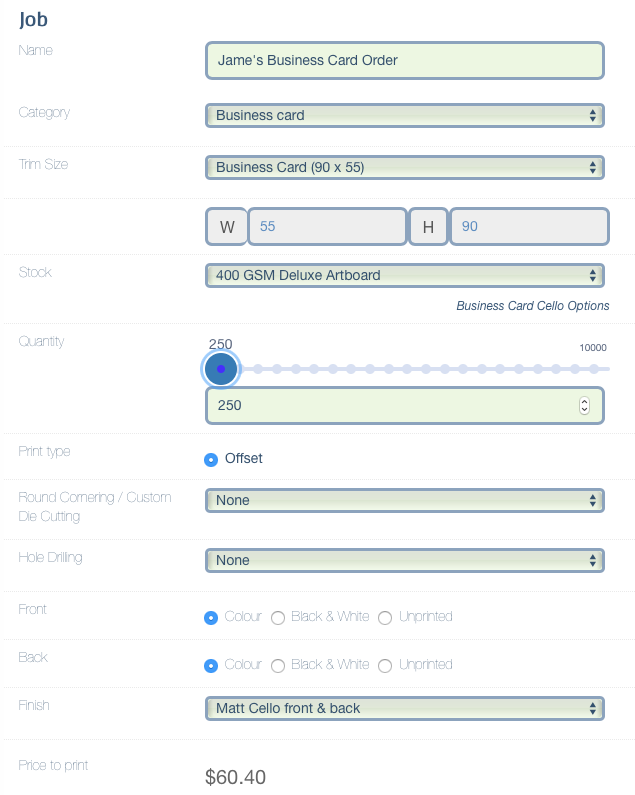Image resolution: width=635 pixels, height=795 pixels.
Task: Open Round Cornering / Custom Die Cutting dropdown
Action: click(x=404, y=500)
